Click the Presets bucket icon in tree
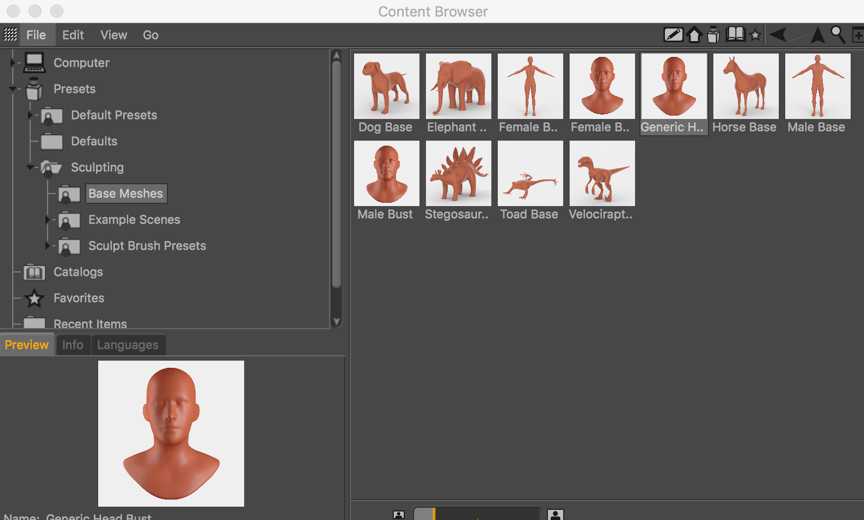 [x=34, y=89]
